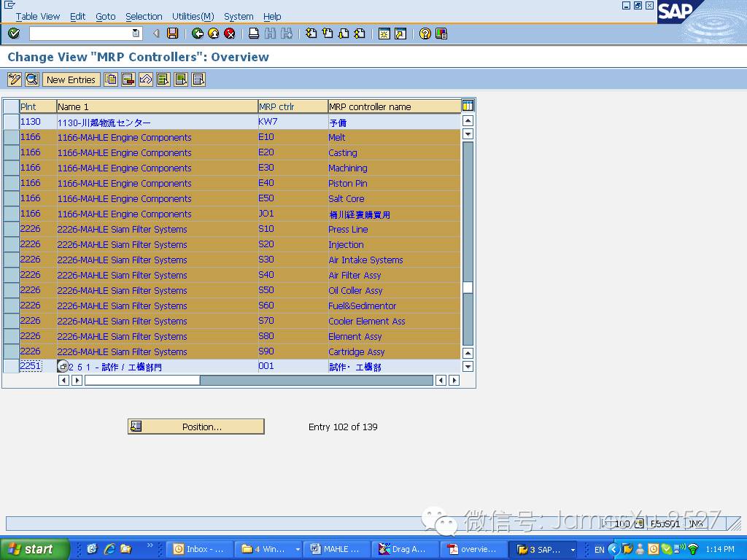Click the green checkmark Enter icon

(x=14, y=34)
